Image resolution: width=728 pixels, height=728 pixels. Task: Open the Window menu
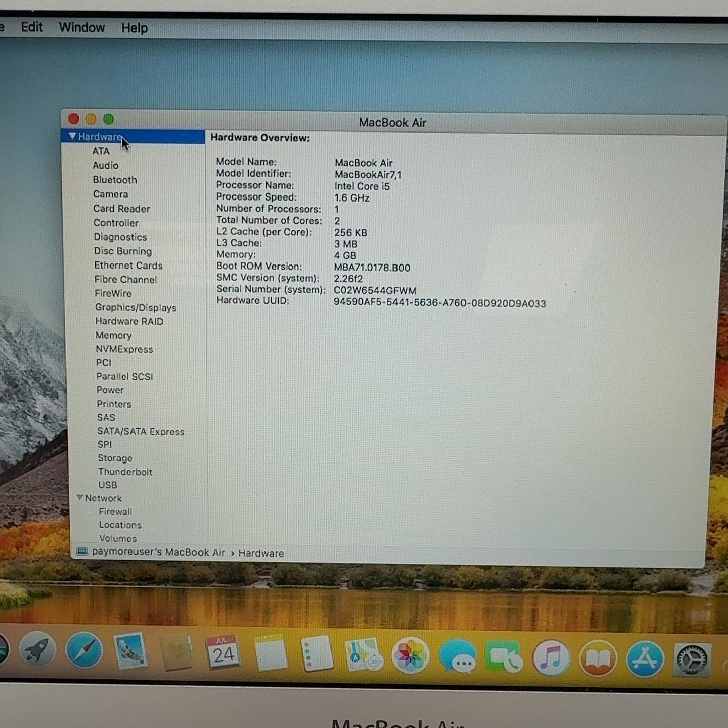click(x=82, y=27)
